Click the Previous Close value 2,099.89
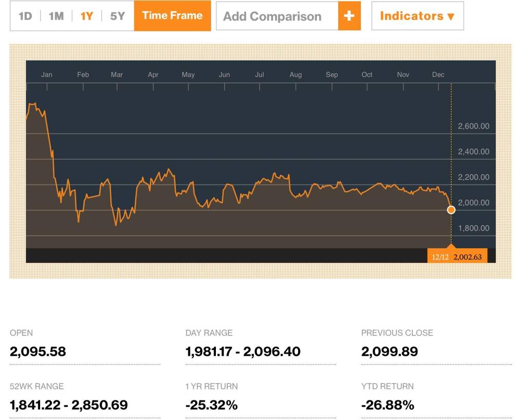This screenshot has height=420, width=514. 390,352
